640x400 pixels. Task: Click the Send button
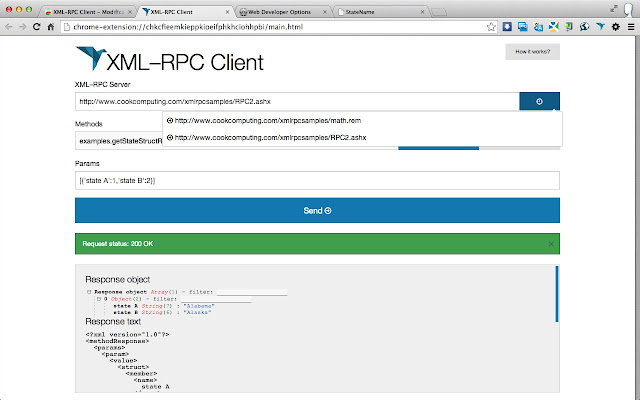coord(317,210)
